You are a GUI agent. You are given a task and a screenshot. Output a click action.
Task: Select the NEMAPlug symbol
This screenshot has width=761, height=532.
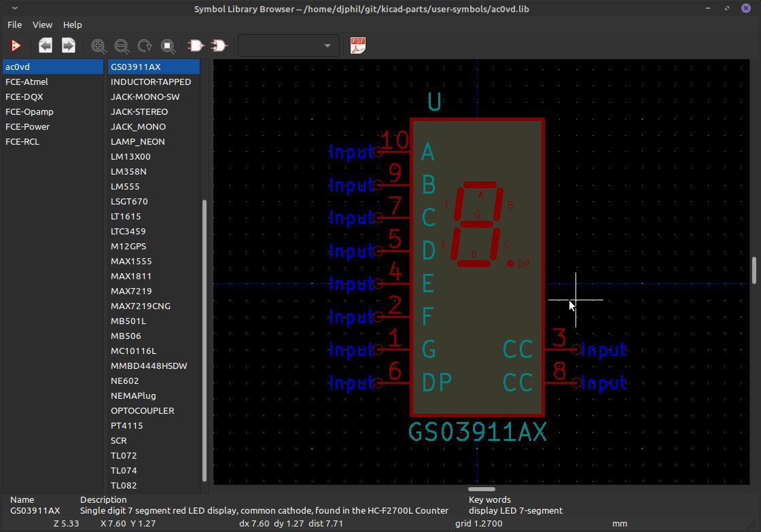154,396
